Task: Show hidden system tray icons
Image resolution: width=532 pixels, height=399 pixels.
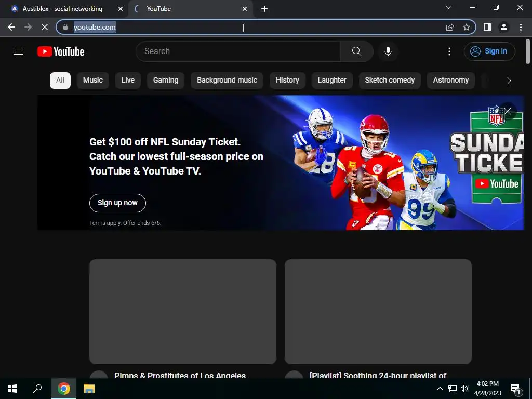Action: pos(440,389)
